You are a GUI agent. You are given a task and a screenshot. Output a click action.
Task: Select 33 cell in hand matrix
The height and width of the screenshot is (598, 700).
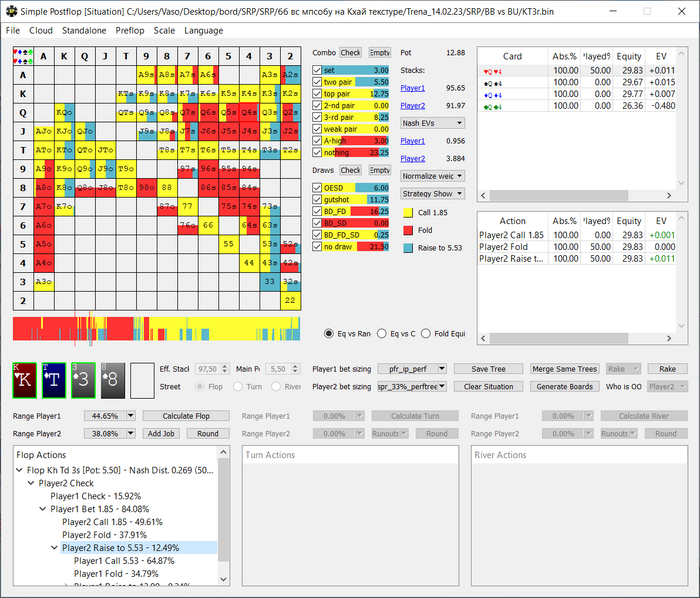coord(270,282)
